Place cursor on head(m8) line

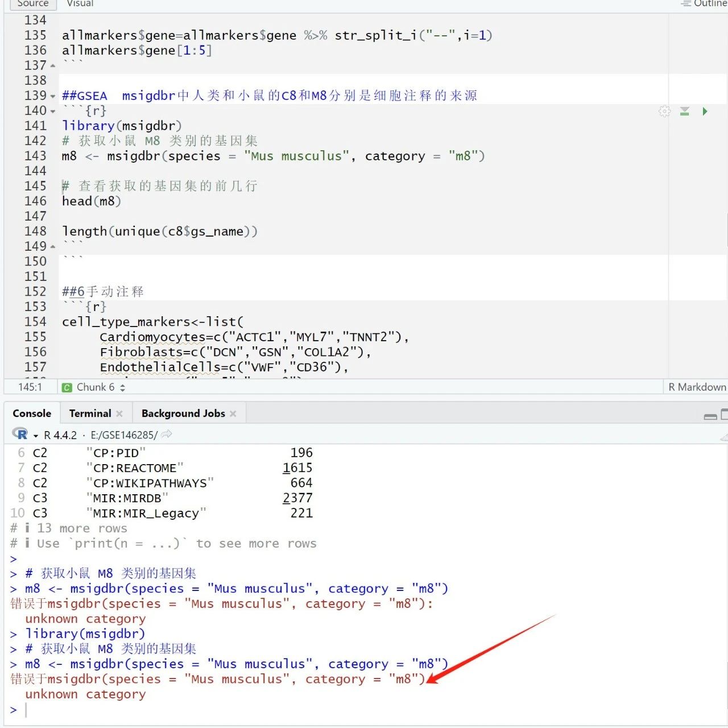coord(92,201)
